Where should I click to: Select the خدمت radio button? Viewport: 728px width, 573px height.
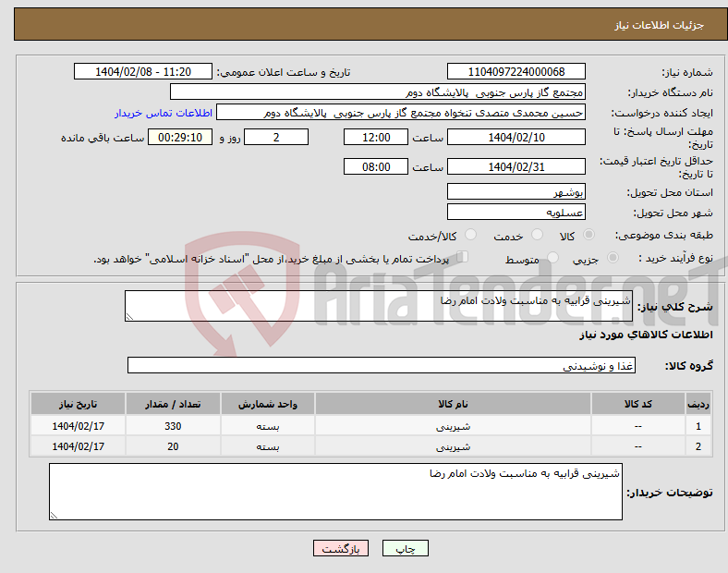[x=537, y=235]
